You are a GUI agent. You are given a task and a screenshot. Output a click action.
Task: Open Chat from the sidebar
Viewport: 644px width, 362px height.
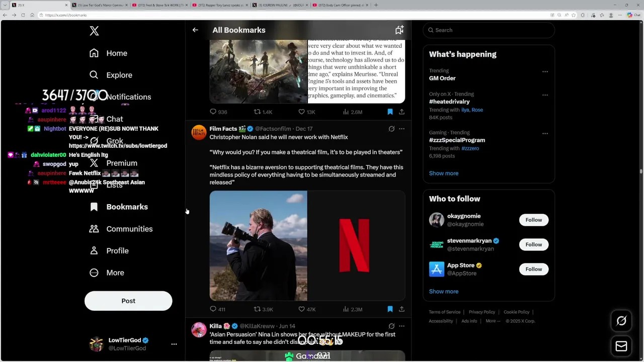(x=106, y=119)
